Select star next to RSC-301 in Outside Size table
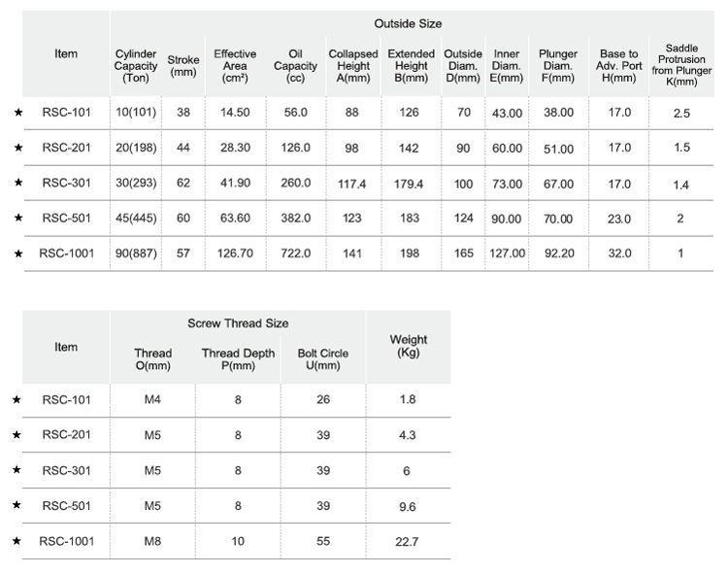This screenshot has height=574, width=728. 18,183
